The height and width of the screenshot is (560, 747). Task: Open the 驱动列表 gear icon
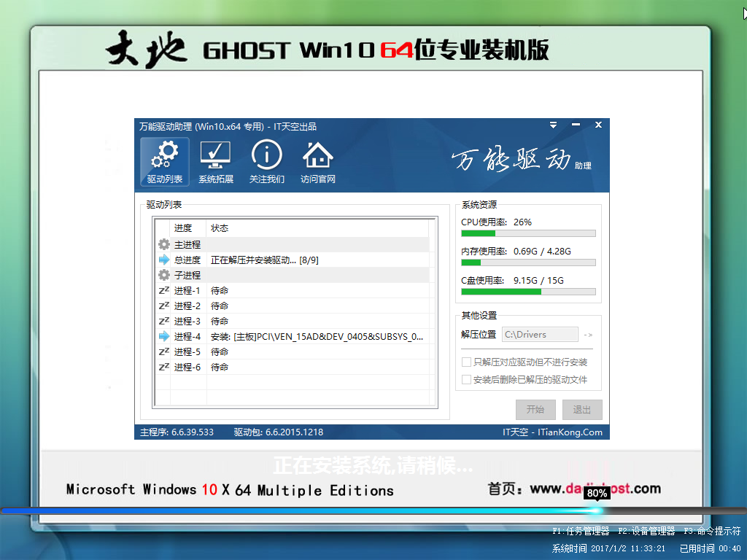pos(164,155)
